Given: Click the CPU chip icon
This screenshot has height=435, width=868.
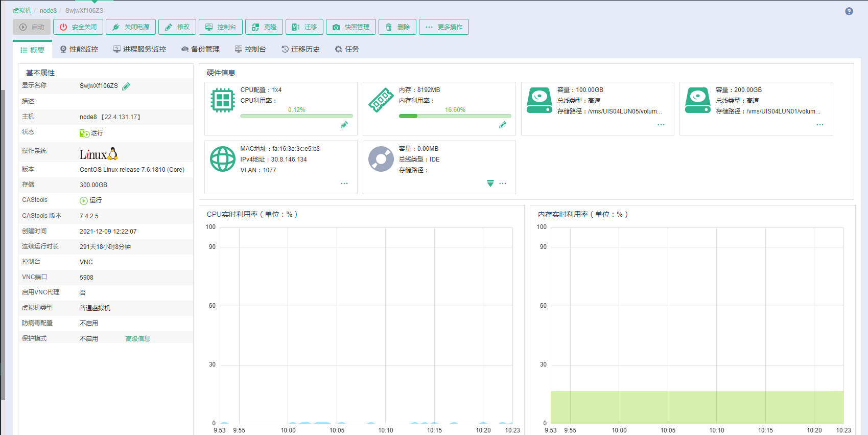Looking at the screenshot, I should [223, 100].
